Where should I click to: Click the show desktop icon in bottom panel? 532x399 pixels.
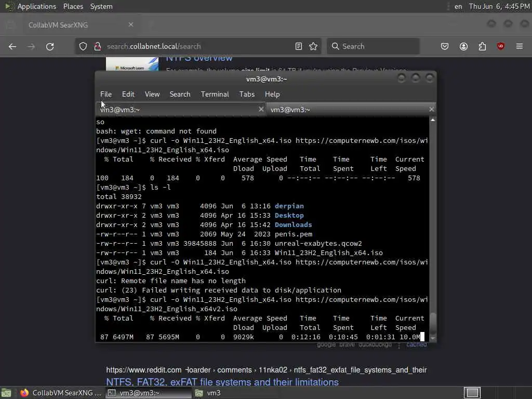point(6,393)
